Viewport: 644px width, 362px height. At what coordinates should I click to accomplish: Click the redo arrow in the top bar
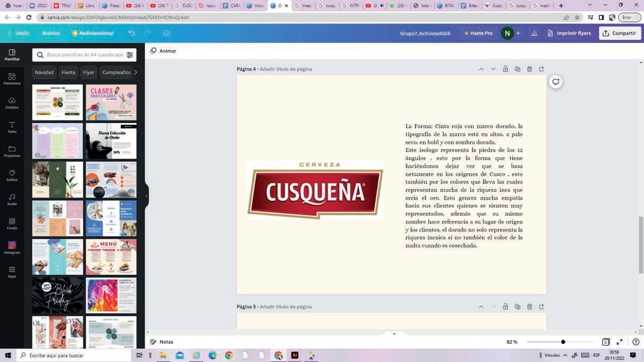(x=148, y=33)
